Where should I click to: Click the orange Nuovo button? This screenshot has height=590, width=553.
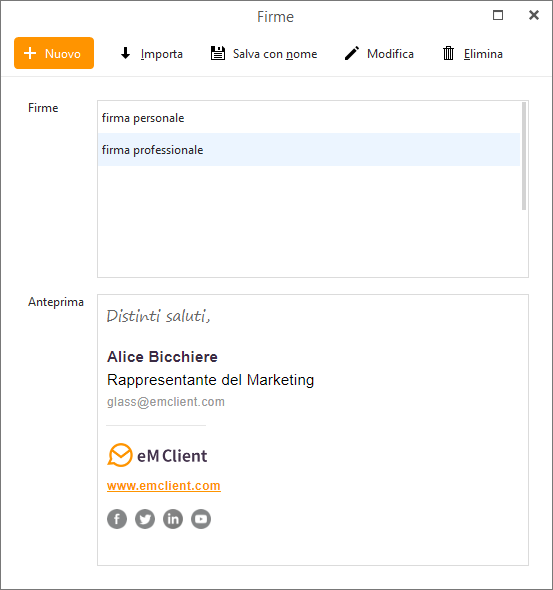[54, 53]
